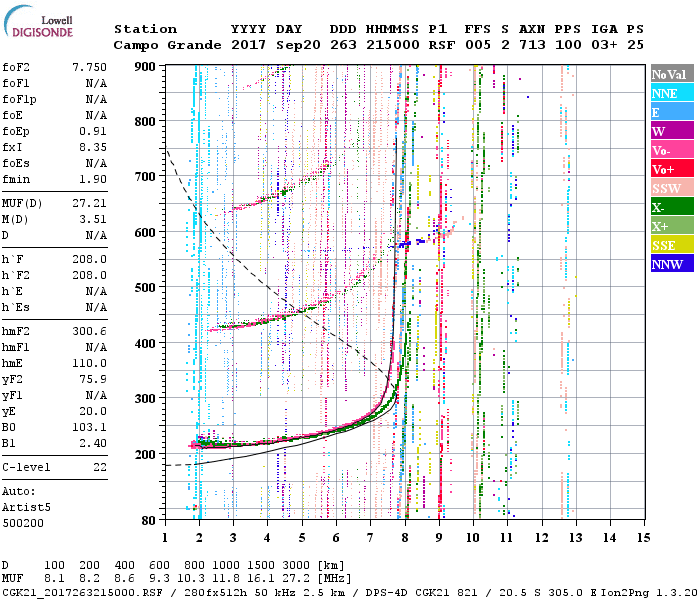Click the C-level value 22

(100, 467)
